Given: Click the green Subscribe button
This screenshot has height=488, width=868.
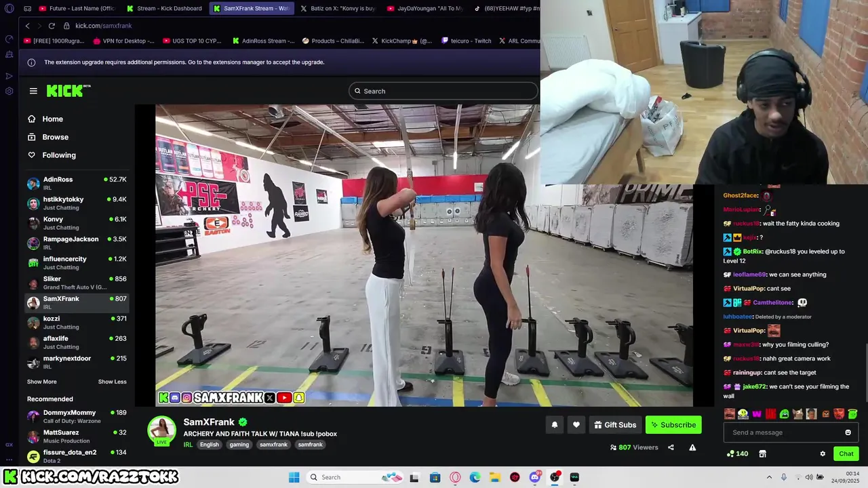Looking at the screenshot, I should (x=673, y=425).
